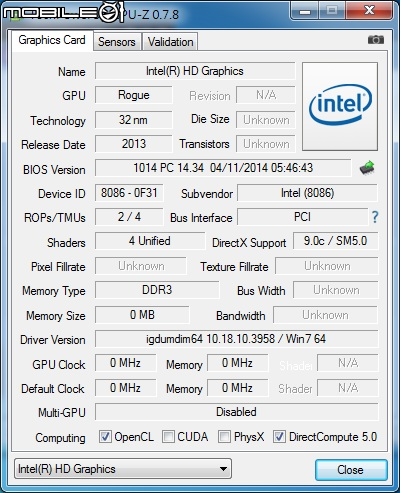Click the Memory Type field DDR3
Image resolution: width=402 pixels, height=493 pixels.
click(157, 290)
